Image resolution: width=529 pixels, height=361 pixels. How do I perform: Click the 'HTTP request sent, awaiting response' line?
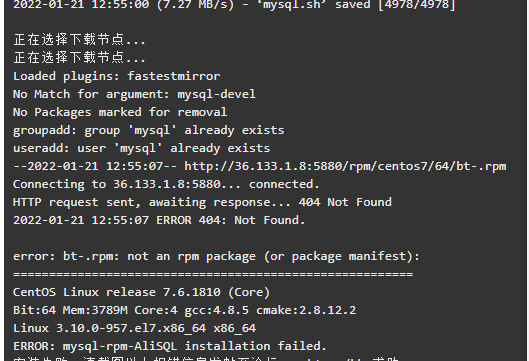(x=202, y=202)
